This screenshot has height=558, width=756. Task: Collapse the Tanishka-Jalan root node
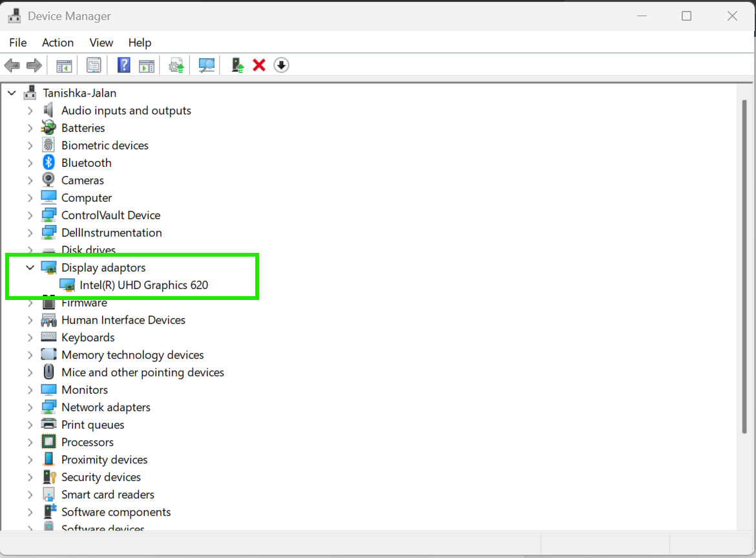12,92
